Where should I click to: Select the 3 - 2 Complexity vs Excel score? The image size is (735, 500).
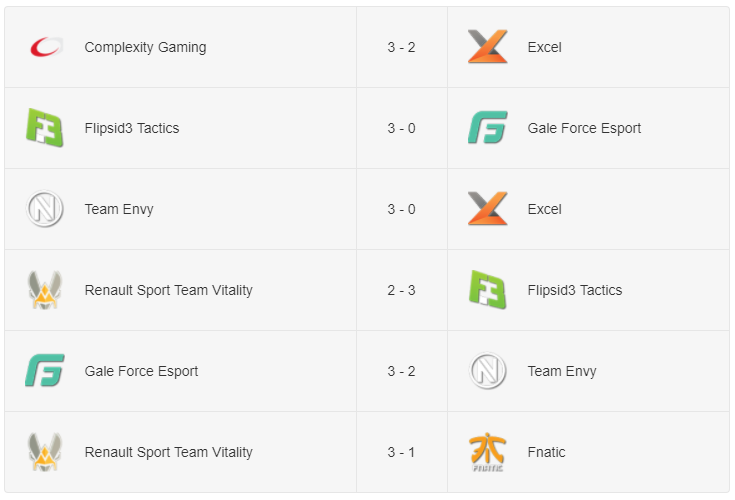pyautogui.click(x=401, y=47)
